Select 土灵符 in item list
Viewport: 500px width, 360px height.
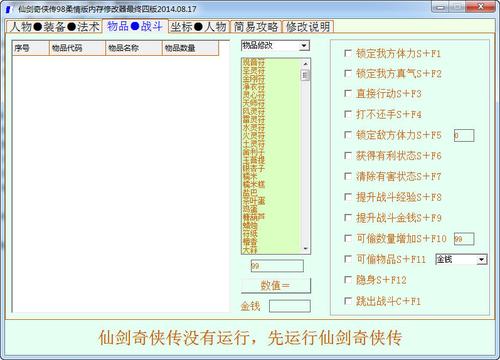(x=254, y=144)
